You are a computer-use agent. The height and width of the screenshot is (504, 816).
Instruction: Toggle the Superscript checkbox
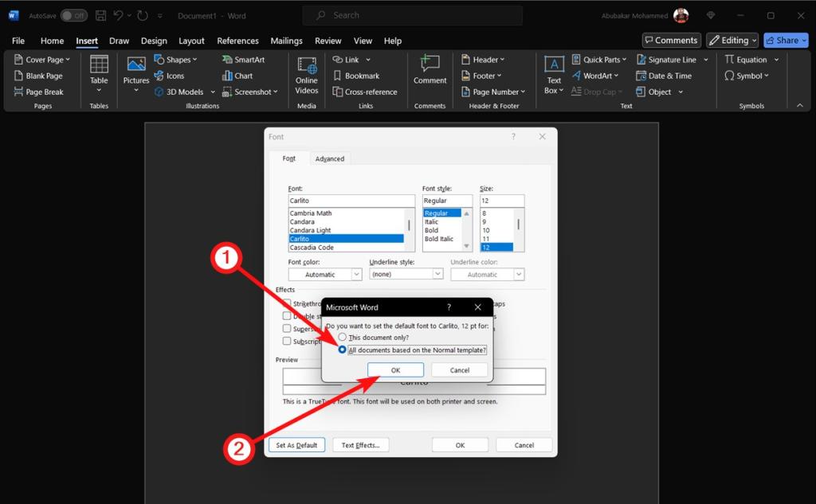(x=287, y=328)
